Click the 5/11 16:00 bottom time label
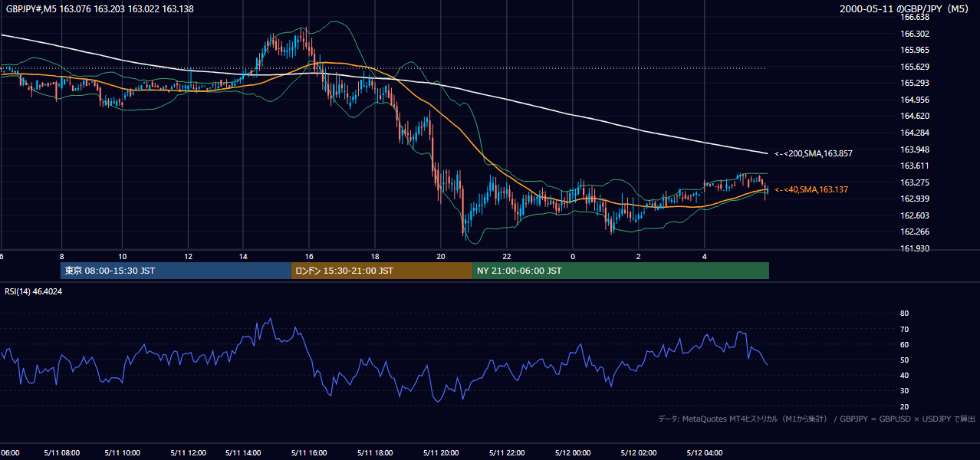Viewport: 980px width, 460px height. tap(307, 452)
